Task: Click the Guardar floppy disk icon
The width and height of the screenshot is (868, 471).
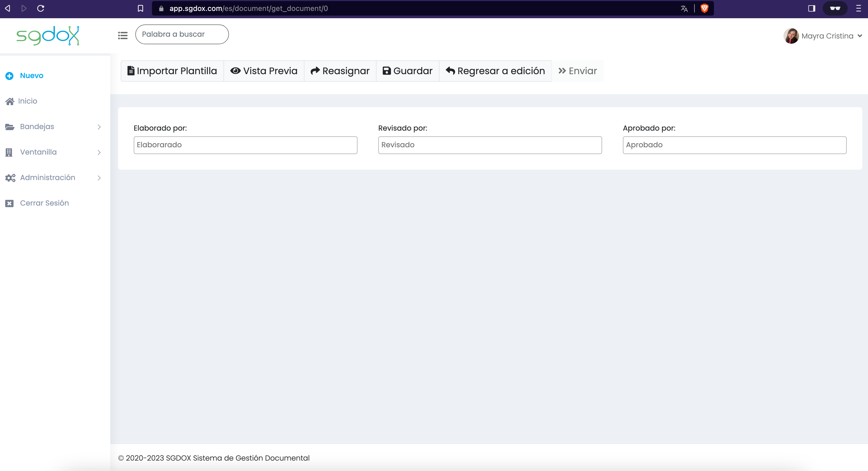Action: [386, 71]
